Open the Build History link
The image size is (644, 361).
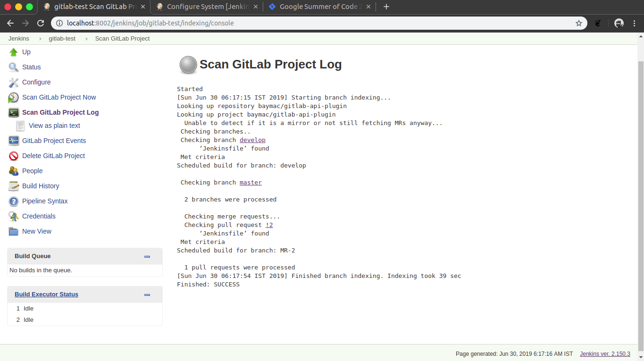(x=41, y=186)
